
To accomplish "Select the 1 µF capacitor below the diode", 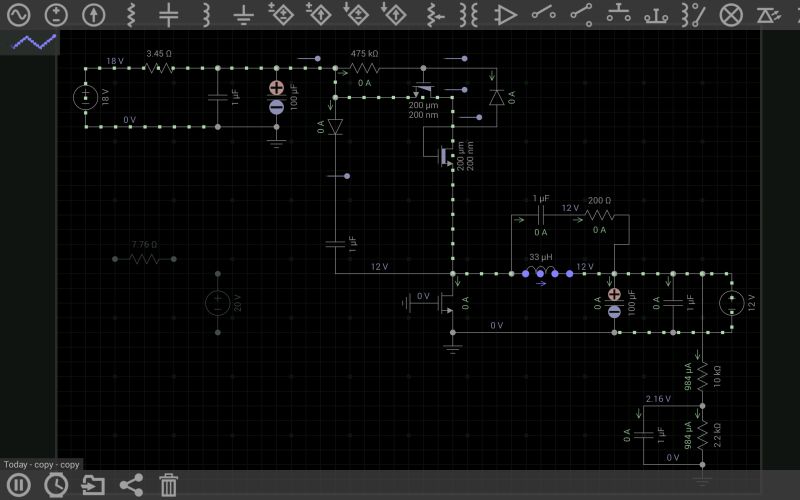I will click(335, 244).
